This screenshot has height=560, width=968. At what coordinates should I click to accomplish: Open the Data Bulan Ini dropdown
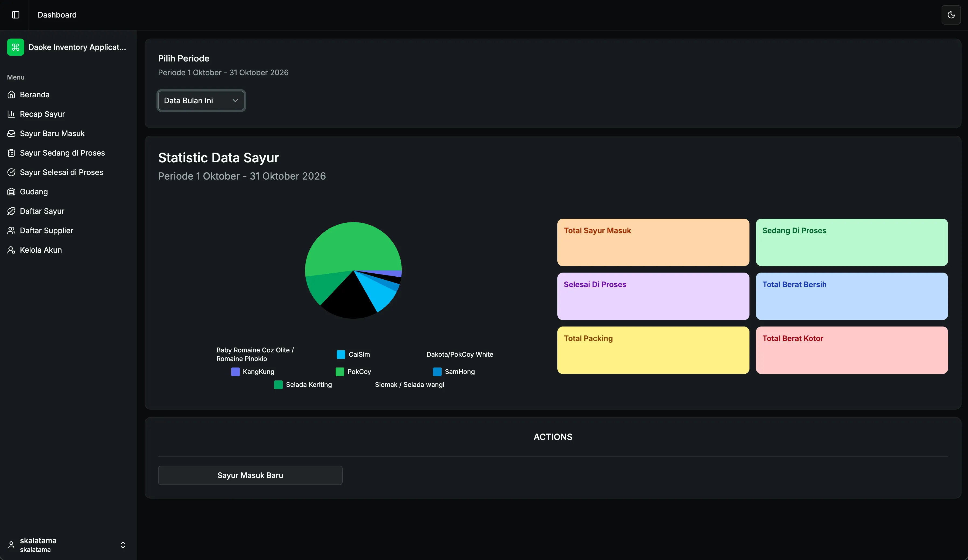(201, 101)
